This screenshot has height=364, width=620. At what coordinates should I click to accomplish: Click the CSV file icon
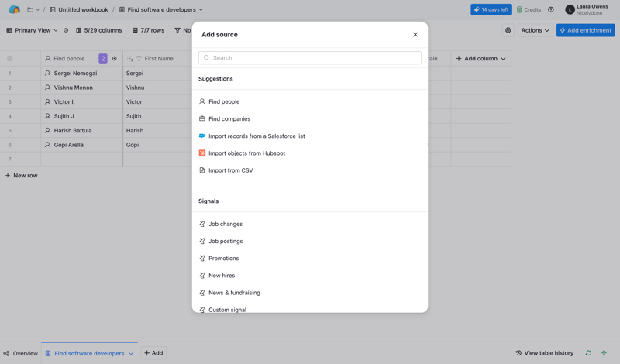pyautogui.click(x=202, y=170)
